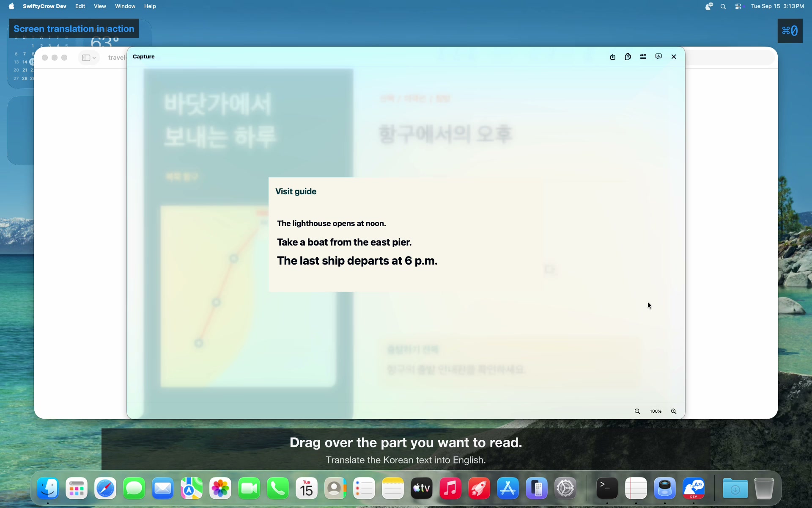The image size is (812, 508).
Task: Open Spotlight search in menu bar
Action: [x=723, y=6]
